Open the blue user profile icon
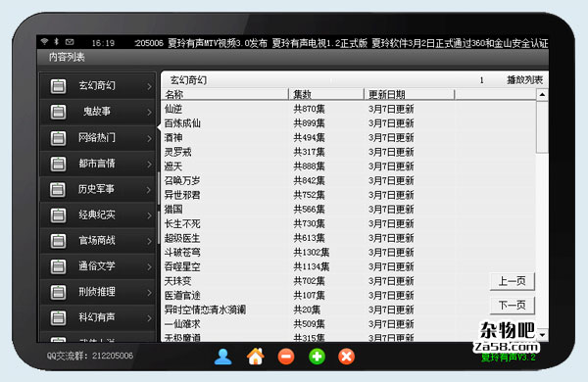This screenshot has width=588, height=382. [222, 357]
